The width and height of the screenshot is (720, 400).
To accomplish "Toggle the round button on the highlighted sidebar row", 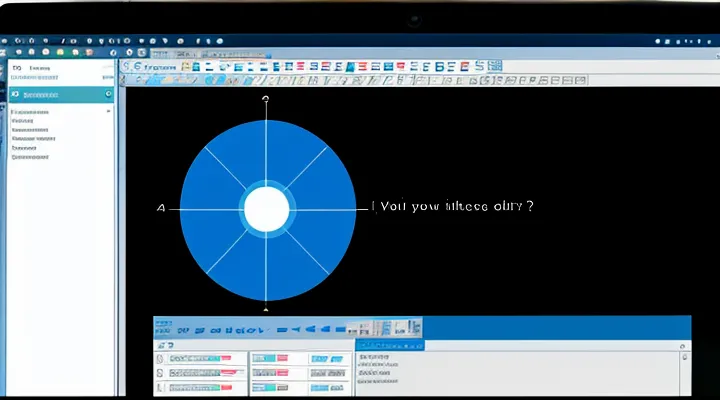I will (x=107, y=93).
